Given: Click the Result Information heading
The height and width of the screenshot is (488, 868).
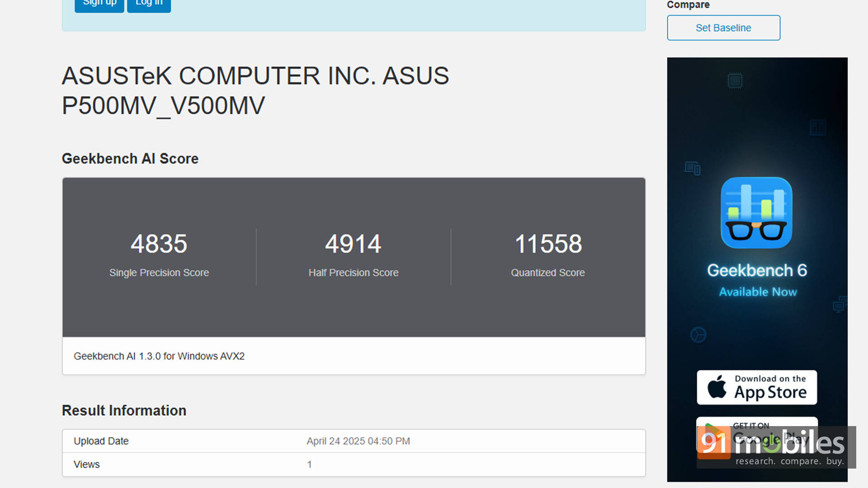Looking at the screenshot, I should (x=124, y=410).
